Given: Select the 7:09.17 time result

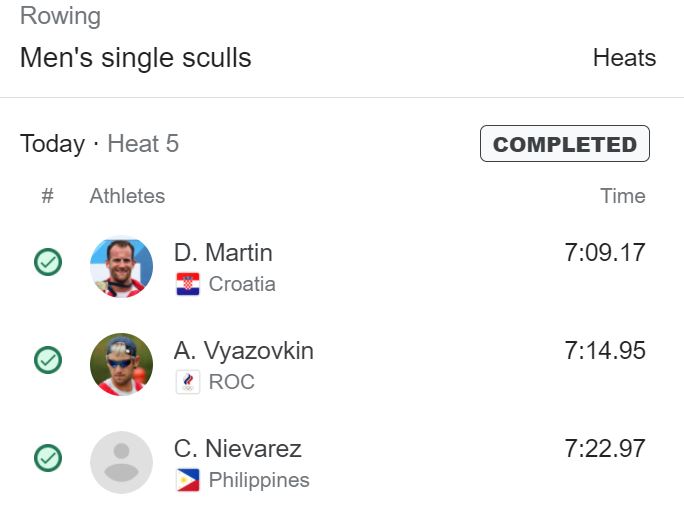Looking at the screenshot, I should click(x=605, y=253).
